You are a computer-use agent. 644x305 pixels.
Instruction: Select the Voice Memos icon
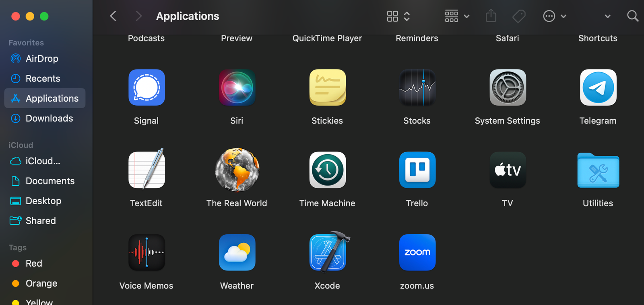(147, 252)
